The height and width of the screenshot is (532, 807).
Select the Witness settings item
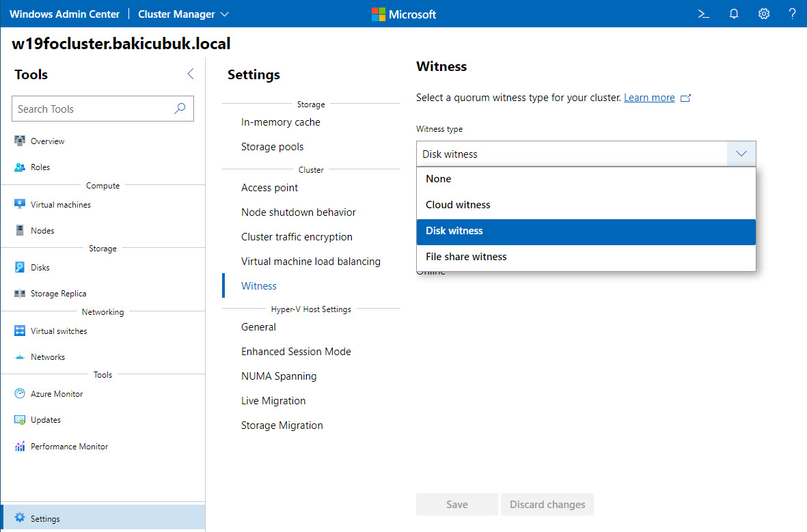pos(259,286)
